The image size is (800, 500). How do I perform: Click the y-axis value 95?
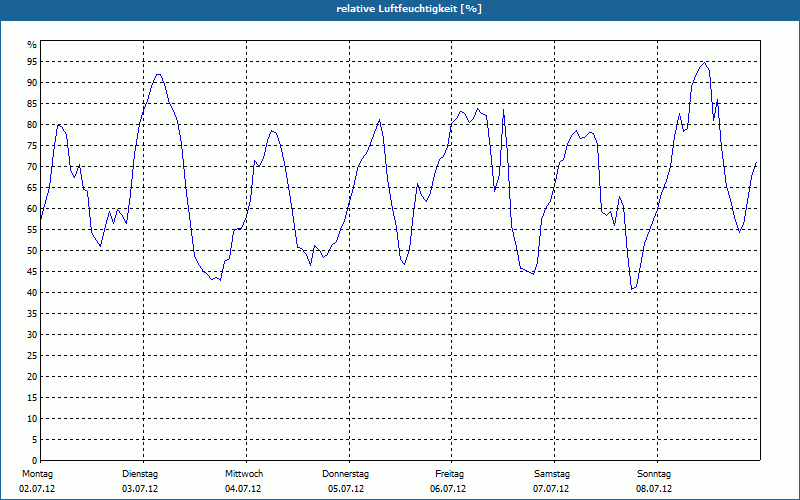32,62
